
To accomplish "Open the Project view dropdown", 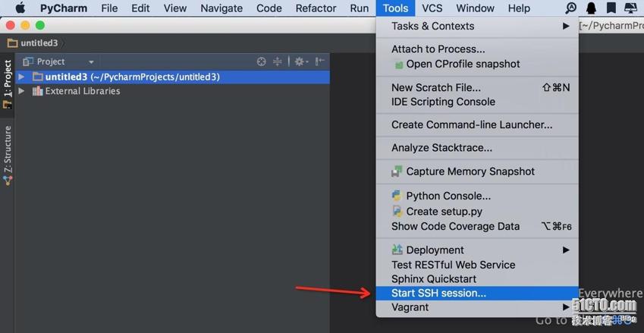I will coord(91,62).
